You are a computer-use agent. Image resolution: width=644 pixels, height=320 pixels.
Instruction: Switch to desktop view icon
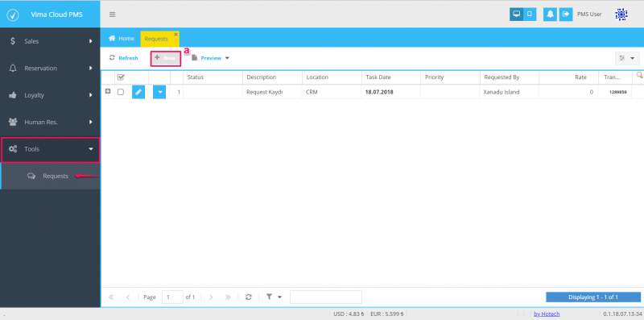click(x=517, y=15)
